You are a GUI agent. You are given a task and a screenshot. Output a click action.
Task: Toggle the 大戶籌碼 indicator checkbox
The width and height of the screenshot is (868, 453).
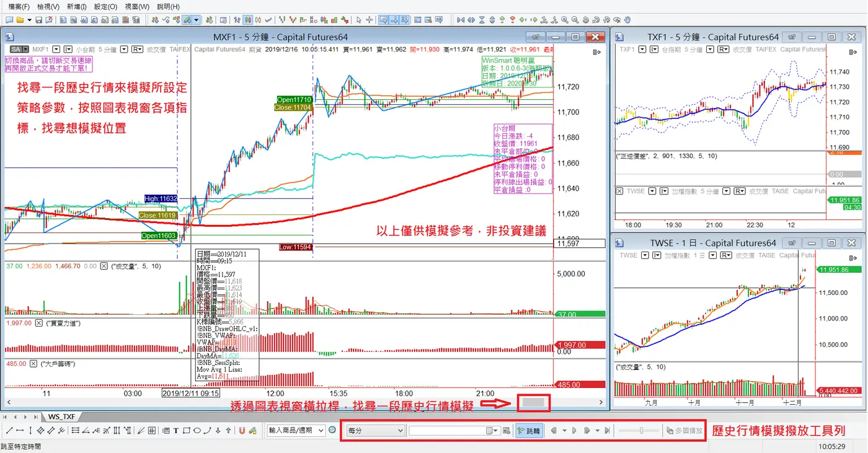point(33,364)
